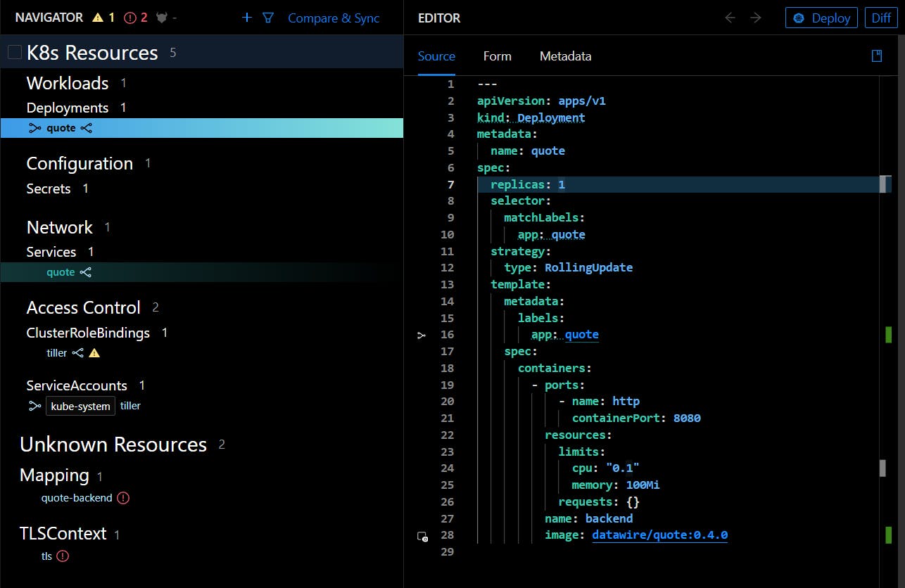The height and width of the screenshot is (588, 905).
Task: Click 'RollingUpdate' strategy type value
Action: coord(588,267)
